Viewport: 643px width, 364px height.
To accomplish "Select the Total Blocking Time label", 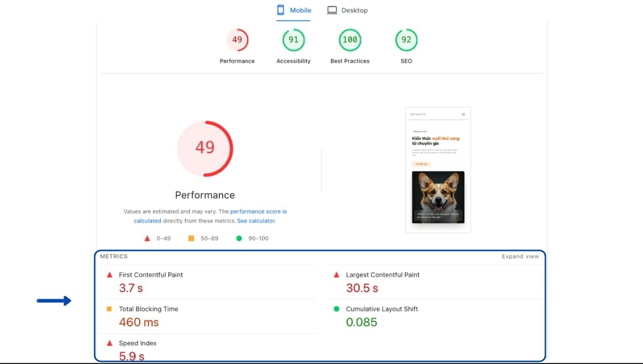I will (x=148, y=309).
